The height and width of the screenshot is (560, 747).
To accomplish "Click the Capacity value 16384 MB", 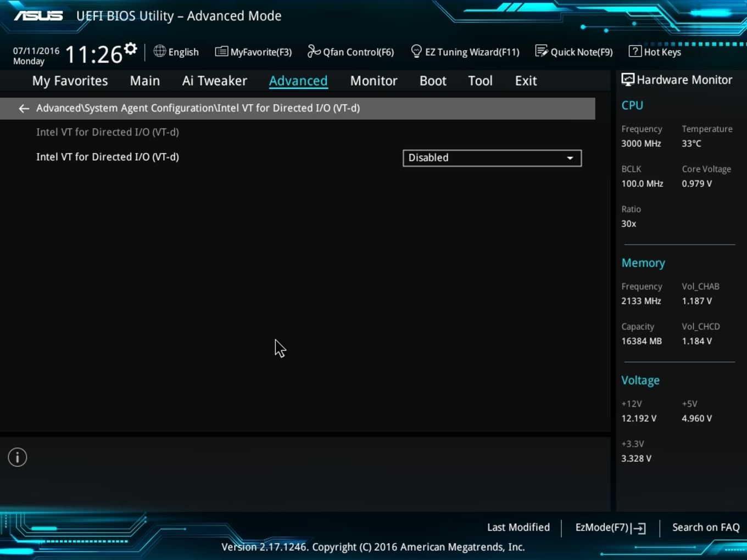I will pos(642,341).
